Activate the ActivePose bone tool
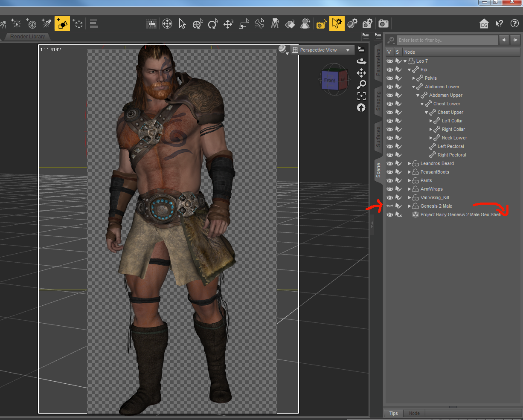The image size is (523, 420). [259, 24]
